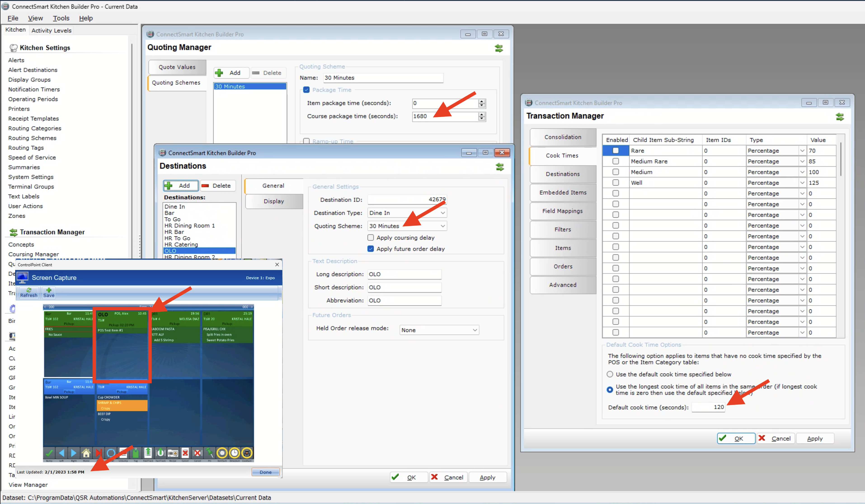Click the Recipe card icon
Image resolution: width=865 pixels, height=504 pixels.
pos(173,453)
